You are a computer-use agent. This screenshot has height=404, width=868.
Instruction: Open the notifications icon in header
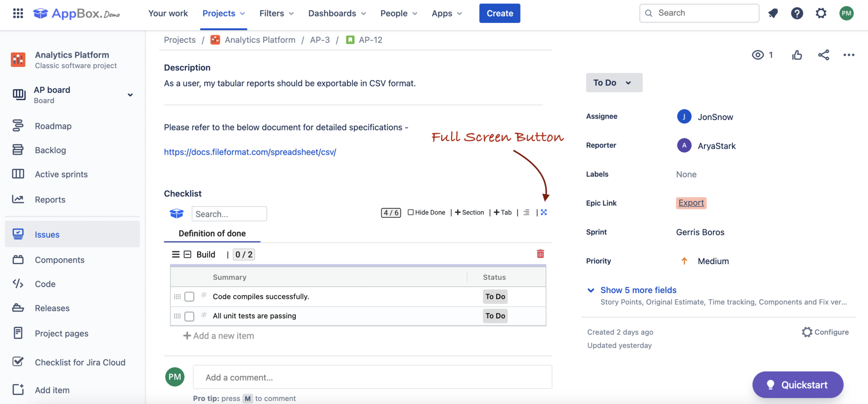(773, 14)
